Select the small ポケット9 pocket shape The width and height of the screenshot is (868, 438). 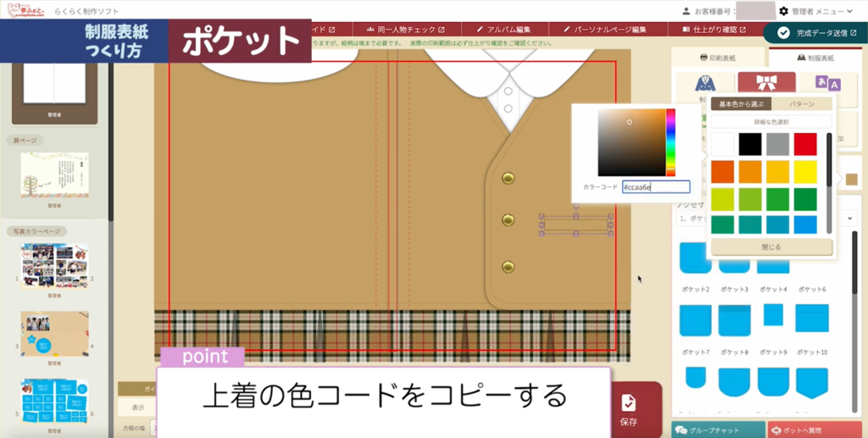773,314
